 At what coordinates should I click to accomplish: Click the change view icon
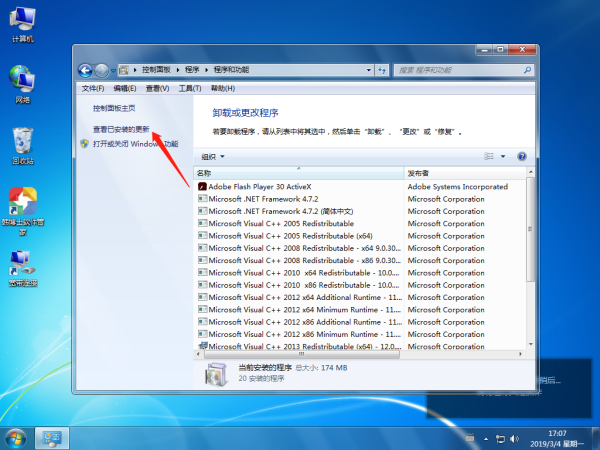coord(489,156)
